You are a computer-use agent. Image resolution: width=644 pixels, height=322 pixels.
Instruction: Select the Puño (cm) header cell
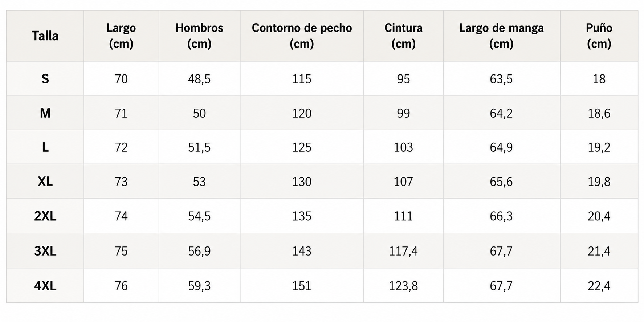[599, 36]
